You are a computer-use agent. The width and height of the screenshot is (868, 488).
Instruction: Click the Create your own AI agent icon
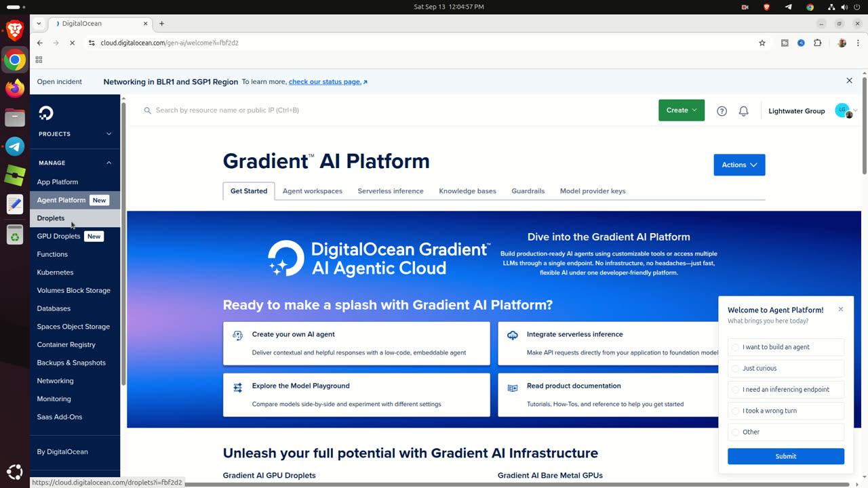[x=237, y=335]
